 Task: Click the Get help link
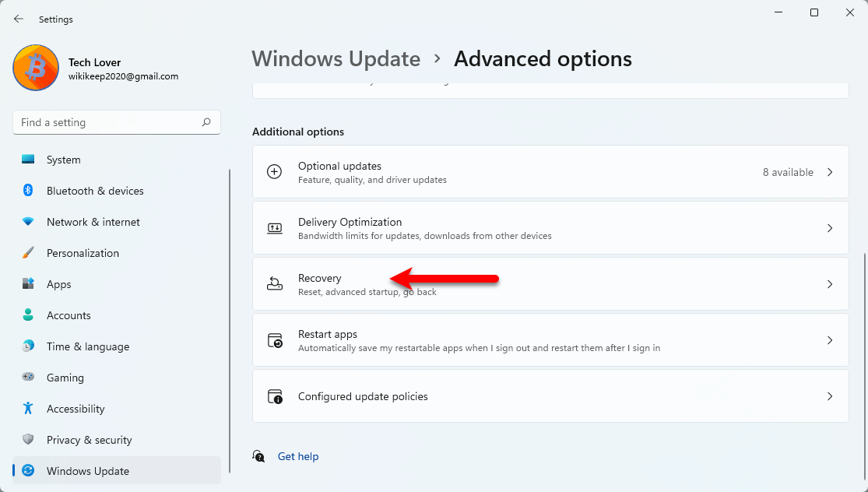pos(298,456)
